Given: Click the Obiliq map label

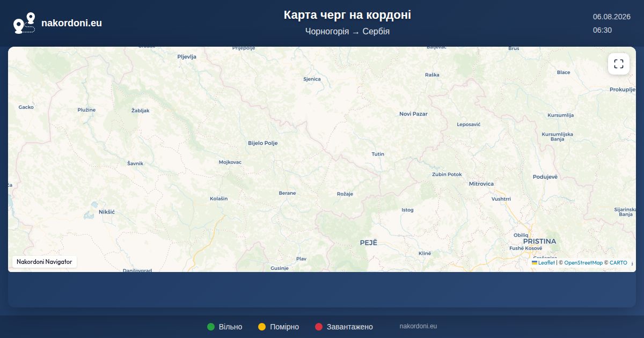Looking at the screenshot, I should click(x=521, y=236).
